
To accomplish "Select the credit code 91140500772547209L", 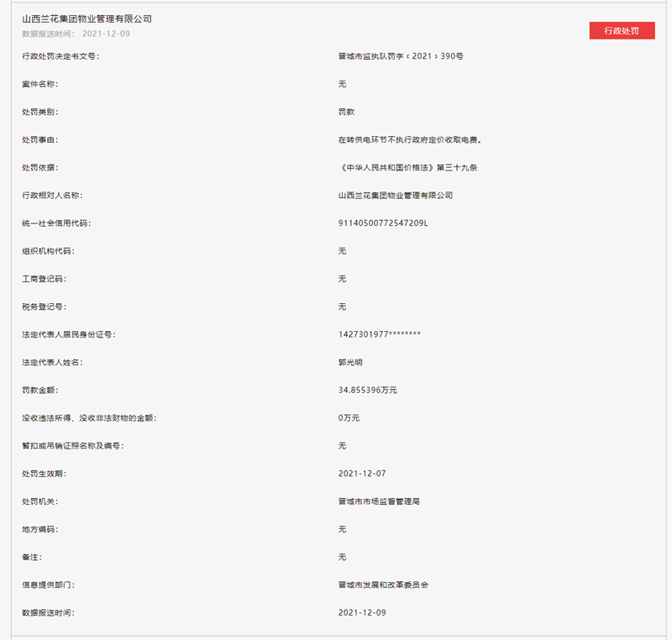I will pos(383,223).
